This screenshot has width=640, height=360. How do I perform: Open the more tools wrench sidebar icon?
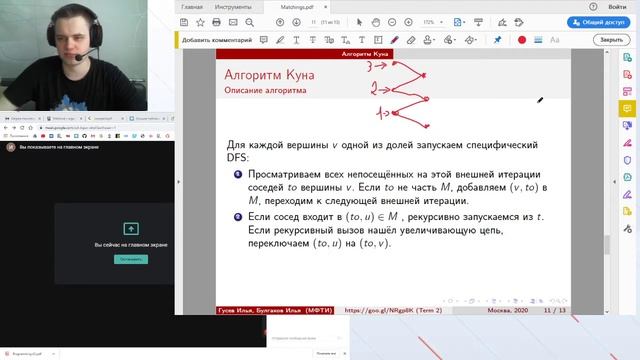[x=627, y=229]
